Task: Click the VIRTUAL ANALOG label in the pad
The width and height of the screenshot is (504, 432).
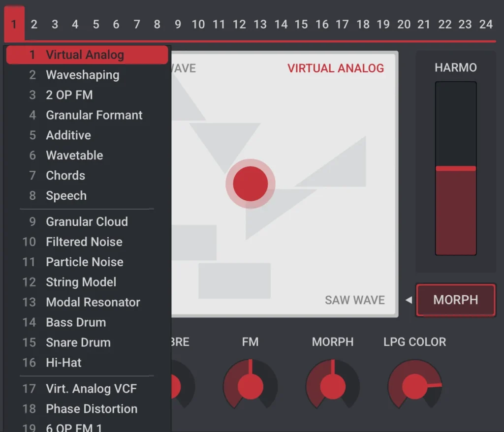Action: click(336, 68)
